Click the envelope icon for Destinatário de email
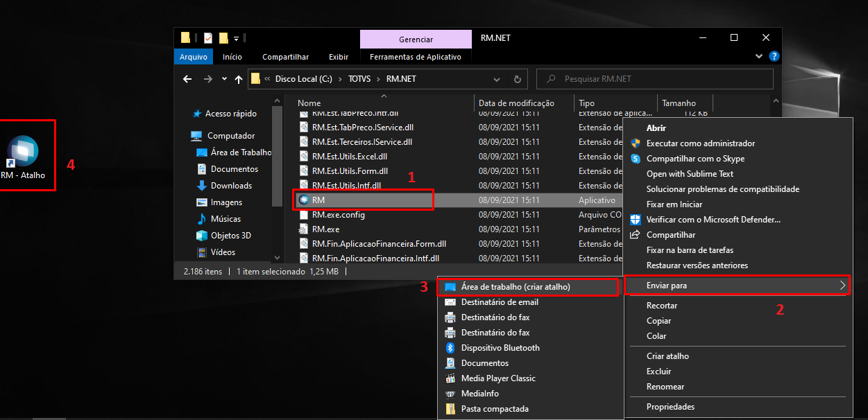The width and height of the screenshot is (868, 420). tap(450, 302)
